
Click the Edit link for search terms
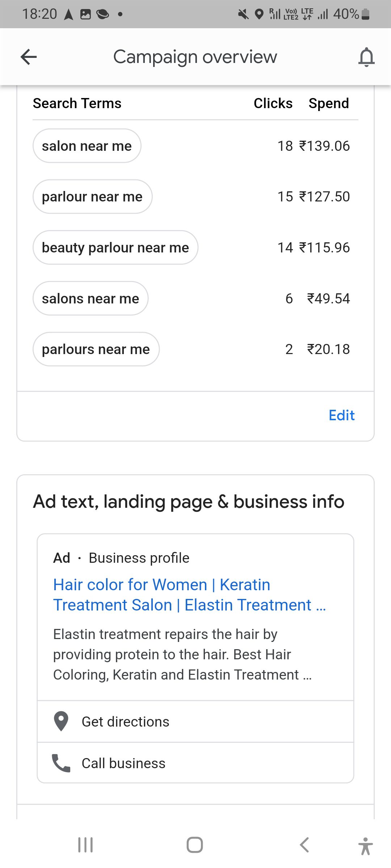pos(341,415)
